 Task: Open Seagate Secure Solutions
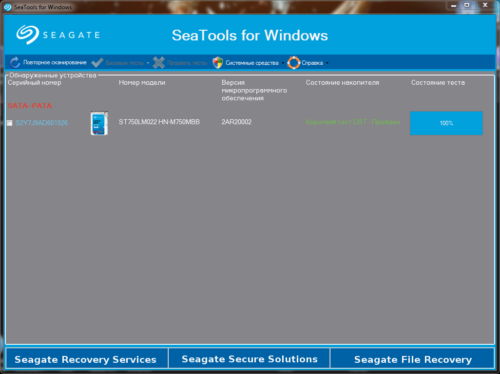click(x=249, y=359)
